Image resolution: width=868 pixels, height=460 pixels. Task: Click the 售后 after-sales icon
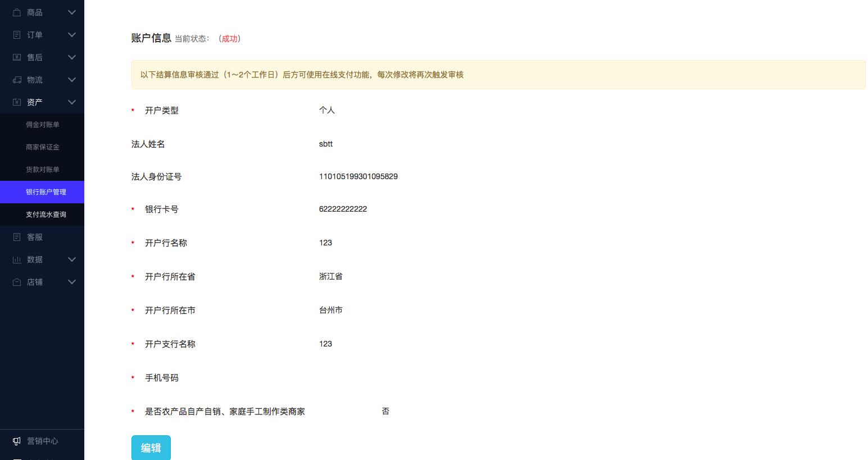pyautogui.click(x=17, y=57)
